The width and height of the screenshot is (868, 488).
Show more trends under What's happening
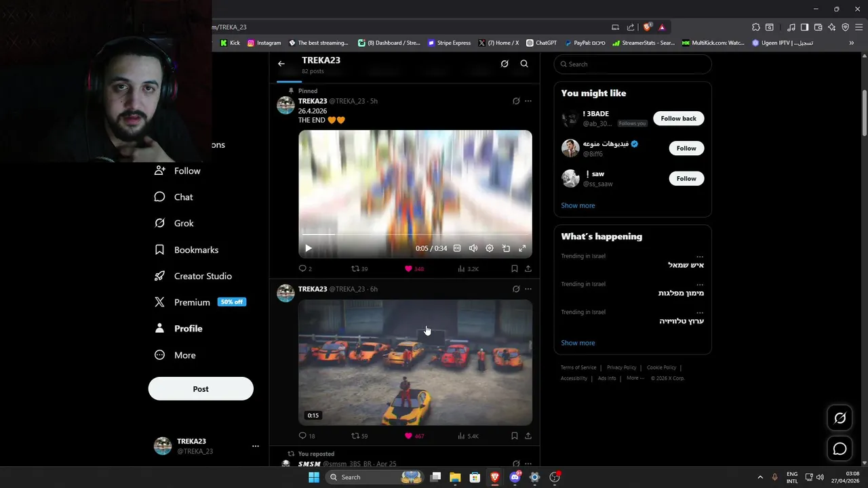578,343
